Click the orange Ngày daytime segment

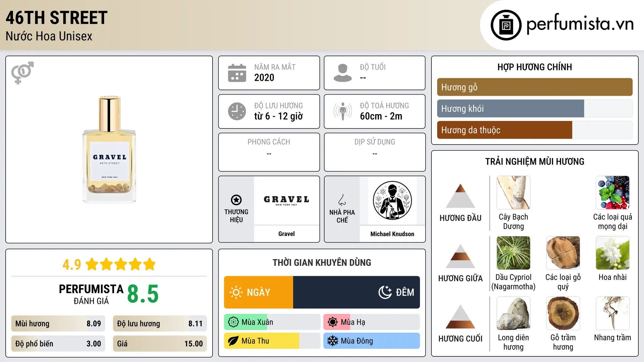[258, 292]
